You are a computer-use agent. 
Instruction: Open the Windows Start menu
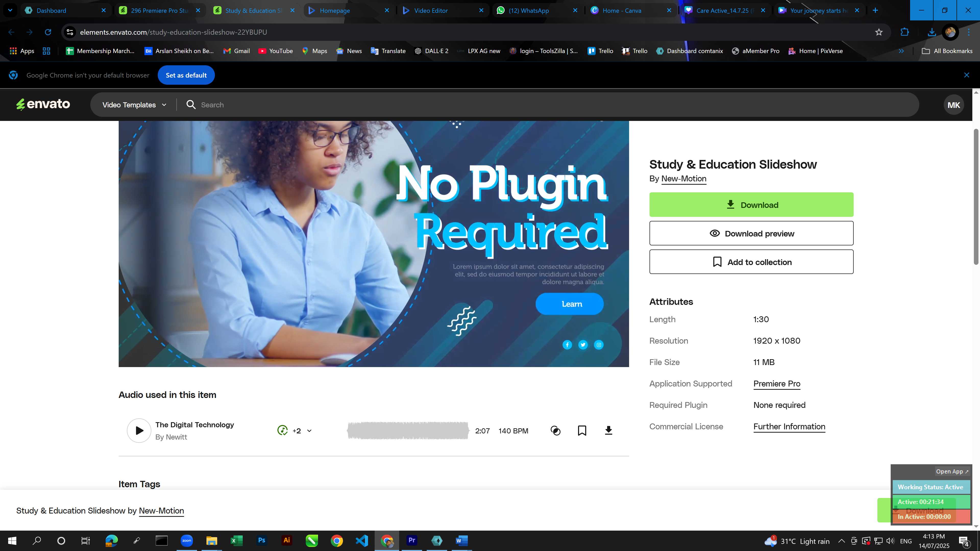coord(12,541)
